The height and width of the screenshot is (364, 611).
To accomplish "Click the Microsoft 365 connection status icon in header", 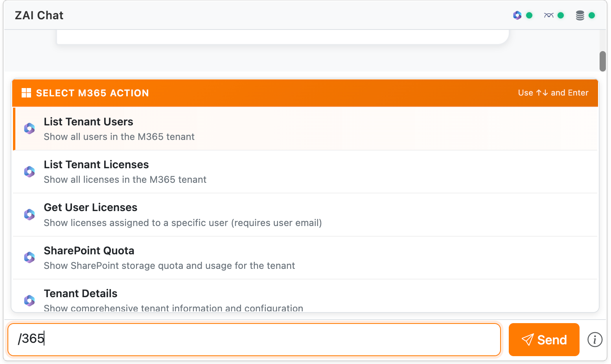I will click(517, 15).
